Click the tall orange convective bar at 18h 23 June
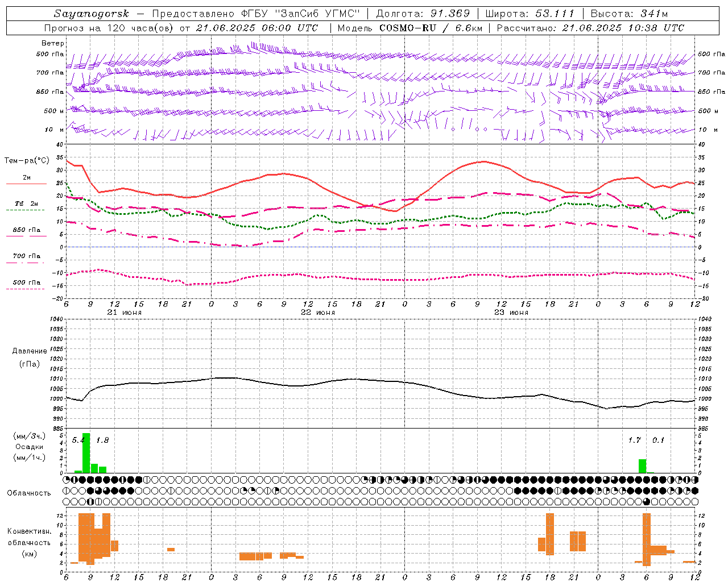Image resolution: width=728 pixels, height=582 pixels. coord(550,534)
